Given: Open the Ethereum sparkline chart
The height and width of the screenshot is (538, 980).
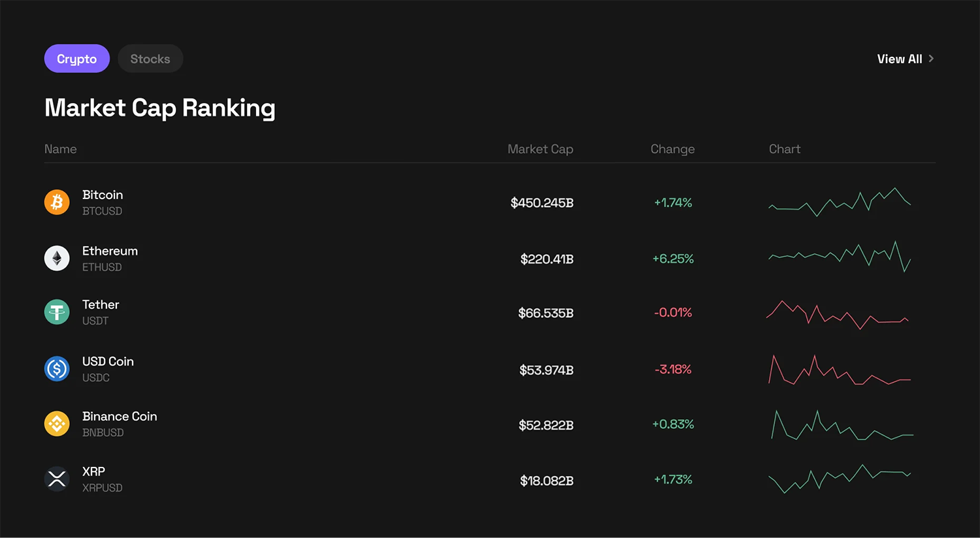Looking at the screenshot, I should pos(840,257).
